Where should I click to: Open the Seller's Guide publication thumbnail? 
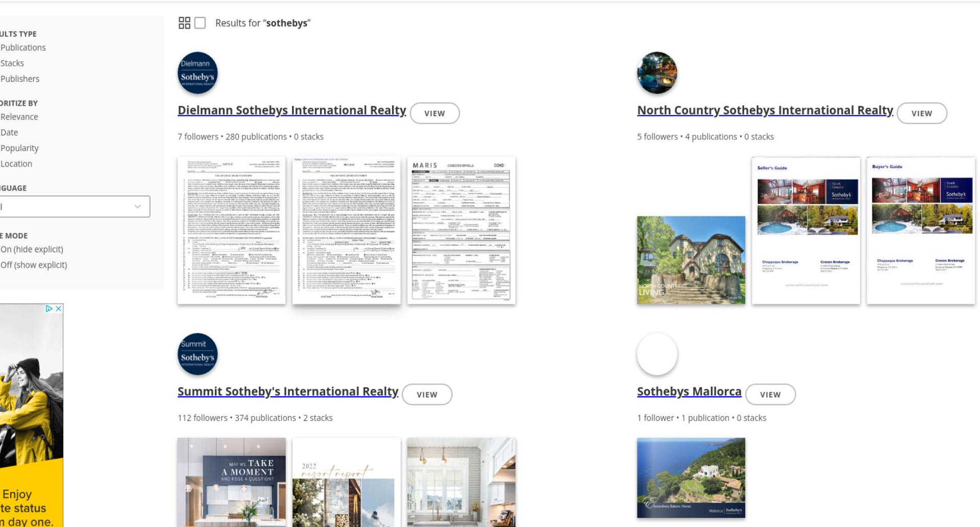pos(806,230)
